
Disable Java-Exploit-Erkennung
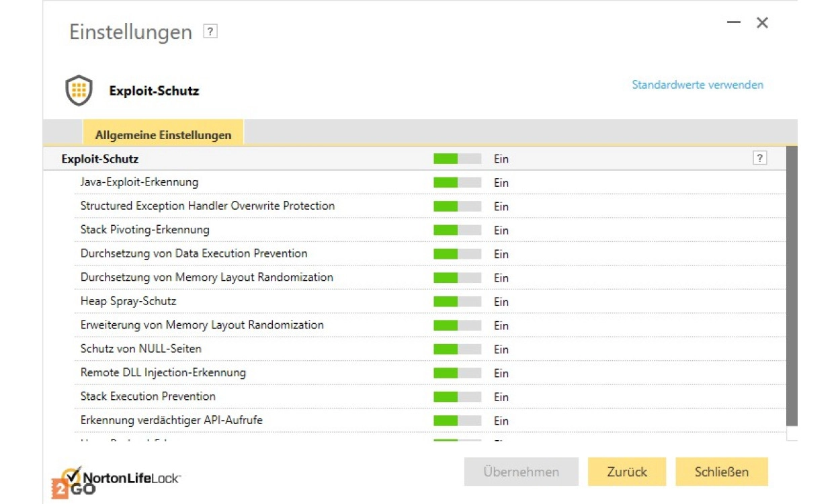457,183
